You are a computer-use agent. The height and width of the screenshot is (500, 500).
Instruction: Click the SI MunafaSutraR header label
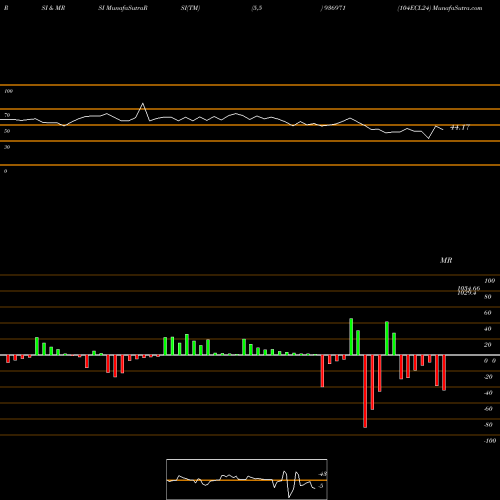[123, 8]
